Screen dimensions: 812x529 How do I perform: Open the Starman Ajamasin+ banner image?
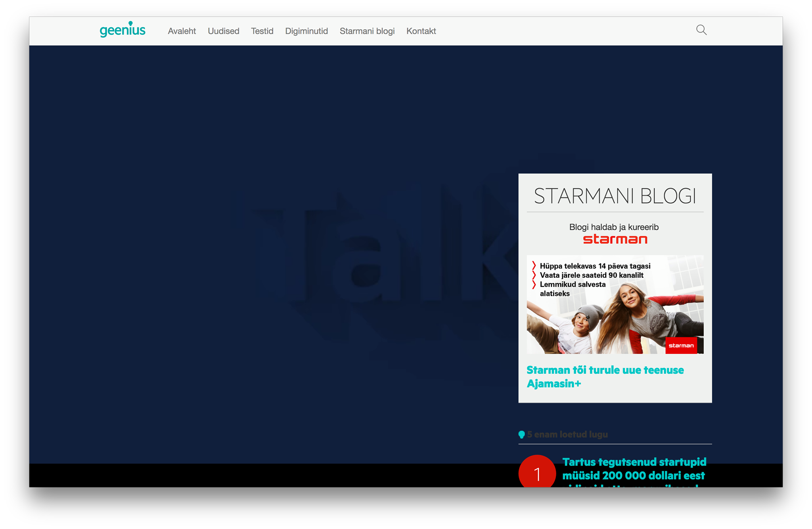615,304
